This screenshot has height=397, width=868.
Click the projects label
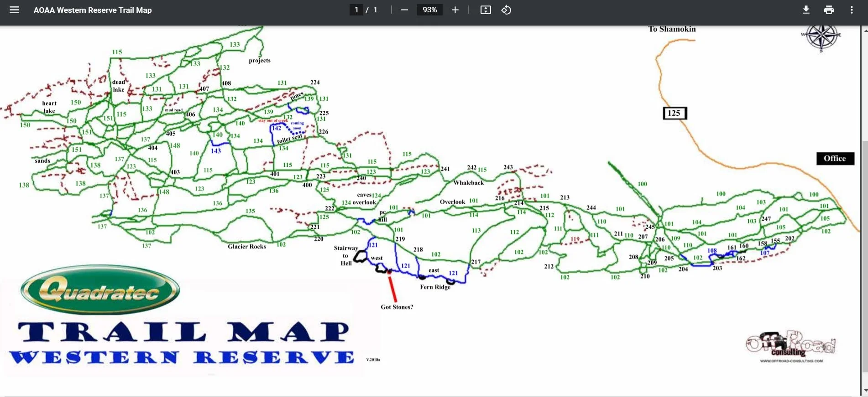point(260,61)
